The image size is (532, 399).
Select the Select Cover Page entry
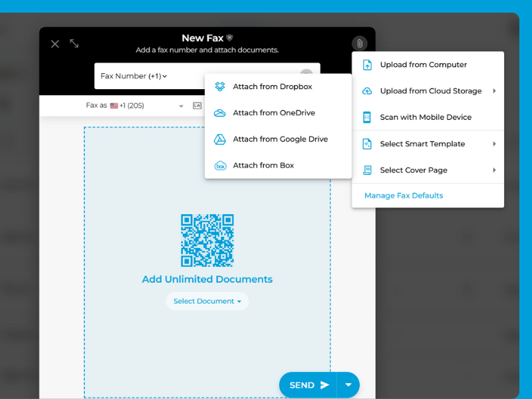[428, 170]
